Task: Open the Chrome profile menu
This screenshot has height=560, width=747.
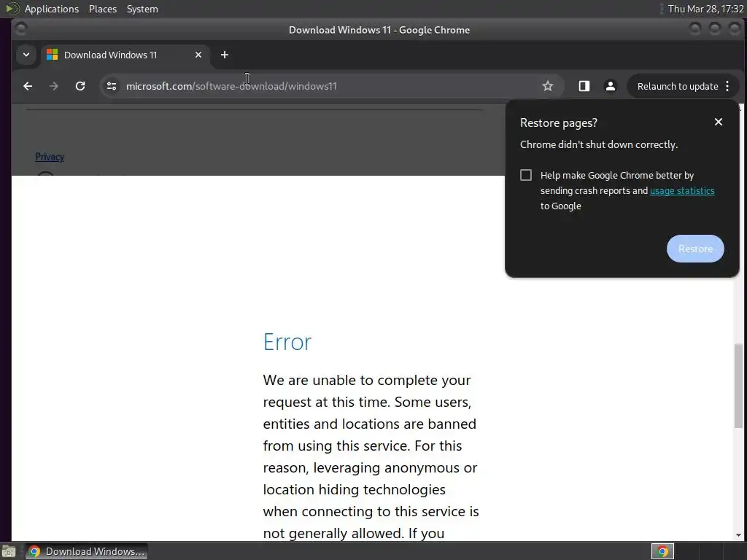Action: tap(611, 86)
